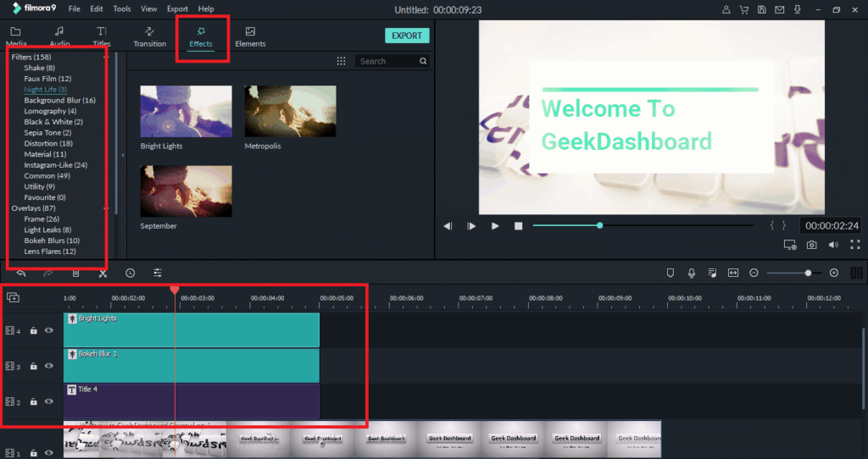Click the delete trash icon
This screenshot has width=868, height=459.
pos(75,273)
